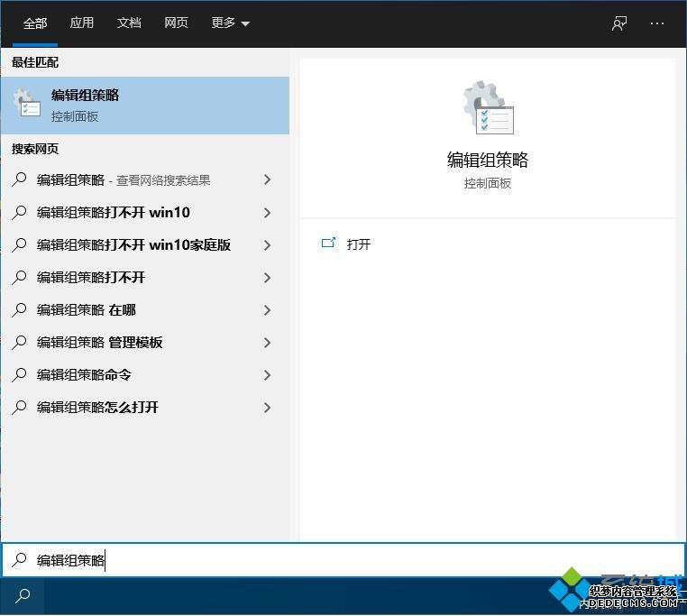Viewport: 687px width, 616px height.
Task: Switch to the 文档 tab
Action: tap(129, 23)
